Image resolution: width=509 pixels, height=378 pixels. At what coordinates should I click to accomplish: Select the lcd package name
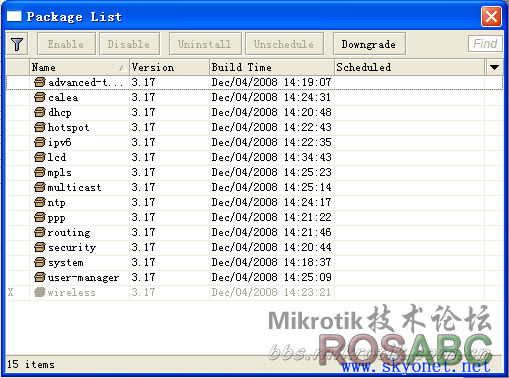coord(57,157)
